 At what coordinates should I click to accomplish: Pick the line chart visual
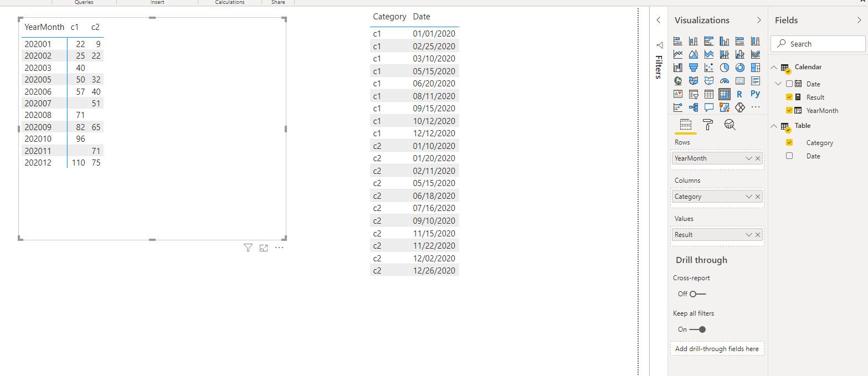coord(678,54)
